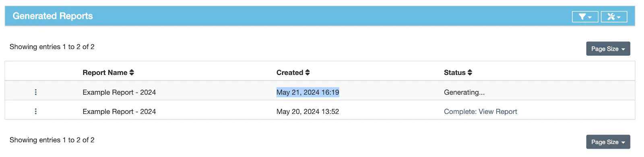Click sort arrows next to Report Name
The image size is (644, 157).
132,72
